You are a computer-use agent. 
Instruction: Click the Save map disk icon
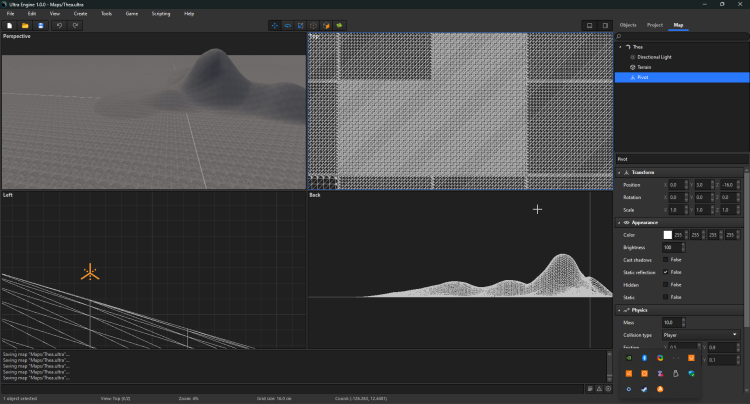tap(41, 25)
